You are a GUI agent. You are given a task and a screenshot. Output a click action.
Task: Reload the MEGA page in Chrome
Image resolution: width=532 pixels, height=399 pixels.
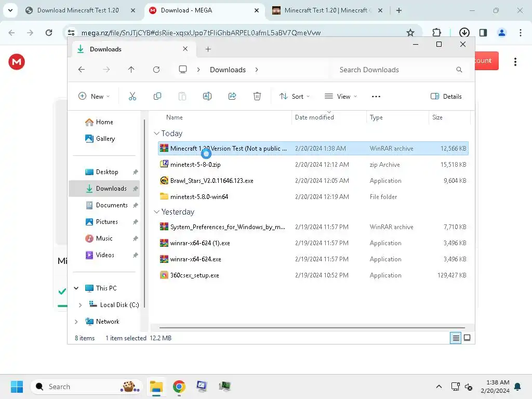click(x=49, y=33)
